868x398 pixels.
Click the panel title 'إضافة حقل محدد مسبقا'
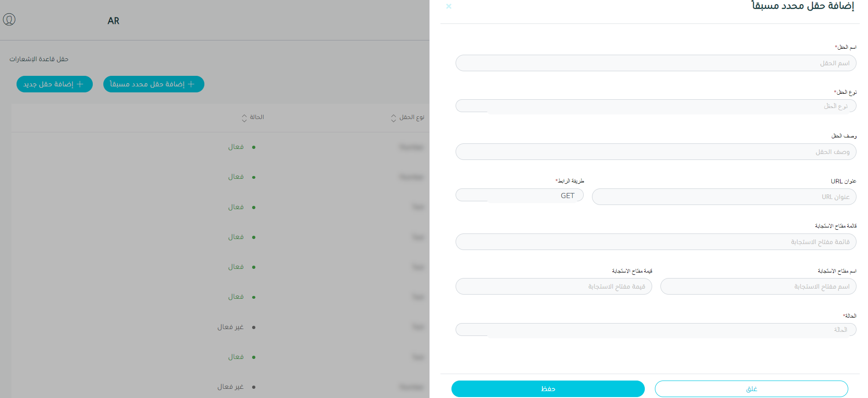coord(803,6)
